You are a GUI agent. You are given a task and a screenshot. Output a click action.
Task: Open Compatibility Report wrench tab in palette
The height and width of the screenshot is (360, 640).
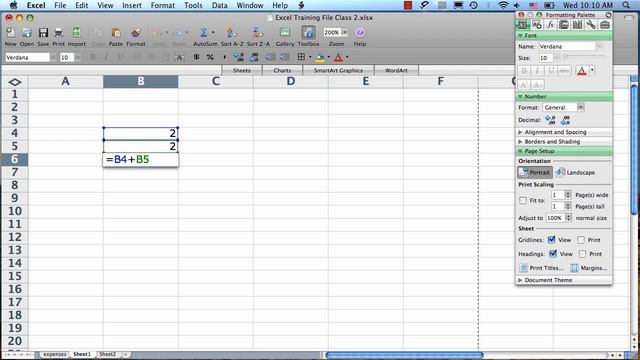coord(591,25)
